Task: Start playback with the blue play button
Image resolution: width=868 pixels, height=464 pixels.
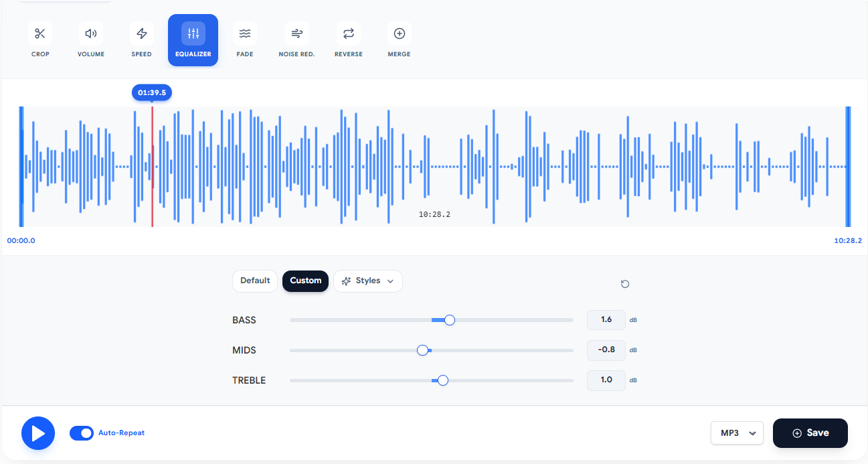Action: tap(38, 433)
